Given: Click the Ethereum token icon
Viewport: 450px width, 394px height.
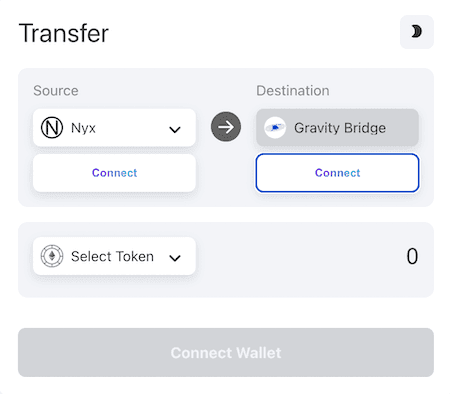Looking at the screenshot, I should coord(52,256).
